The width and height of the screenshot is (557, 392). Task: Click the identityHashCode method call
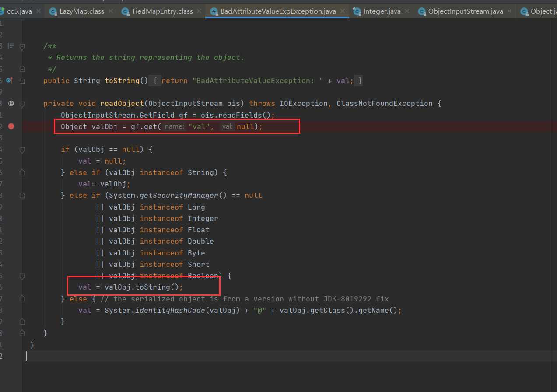[x=172, y=310]
